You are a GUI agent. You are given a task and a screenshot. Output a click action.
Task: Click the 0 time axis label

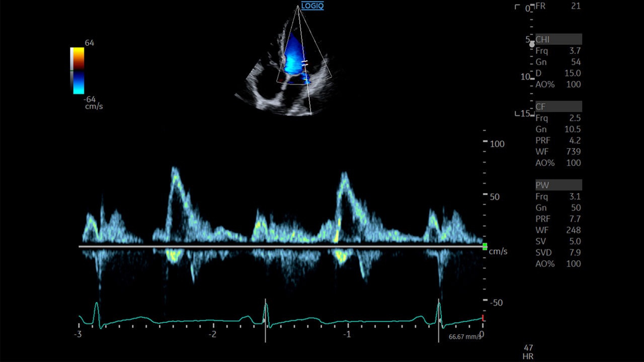pos(482,334)
